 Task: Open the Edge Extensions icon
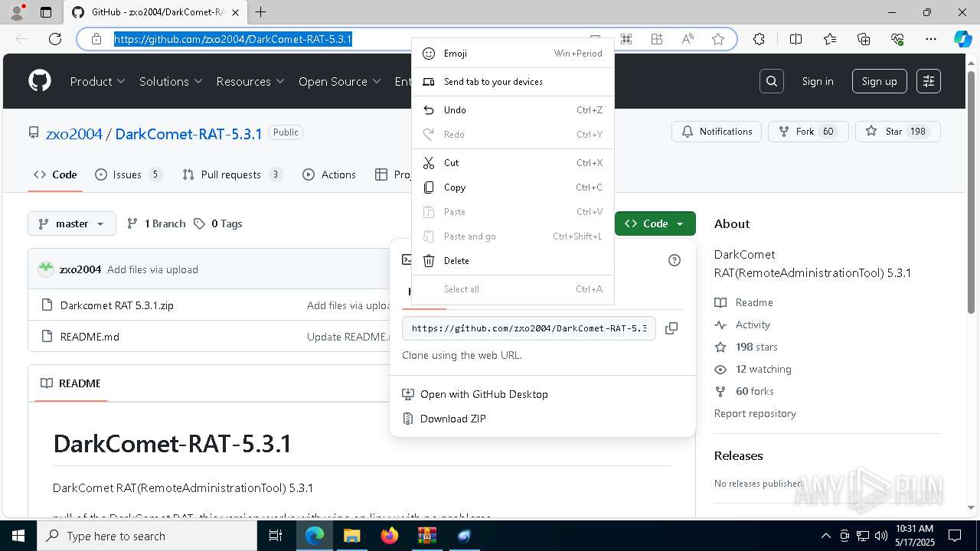click(x=759, y=39)
